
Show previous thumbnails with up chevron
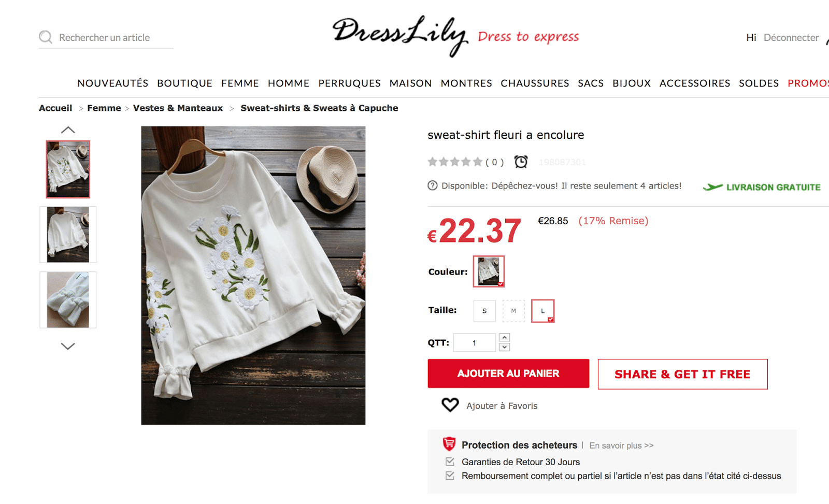click(68, 130)
